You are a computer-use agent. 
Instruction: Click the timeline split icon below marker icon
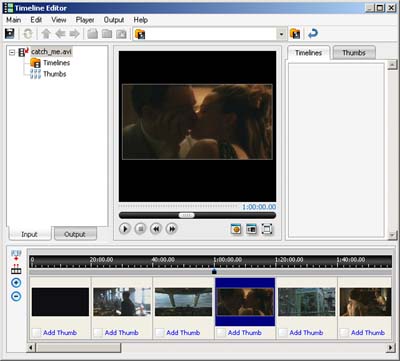(x=16, y=269)
